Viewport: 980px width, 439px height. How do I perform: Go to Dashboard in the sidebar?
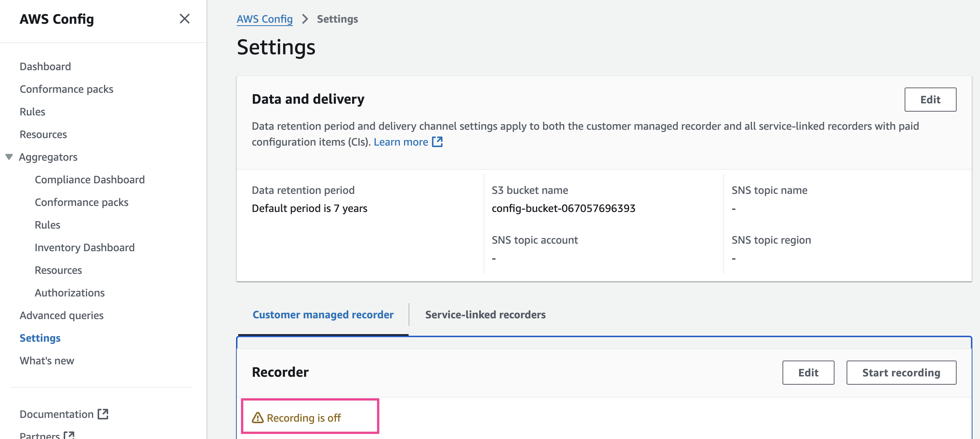tap(45, 66)
